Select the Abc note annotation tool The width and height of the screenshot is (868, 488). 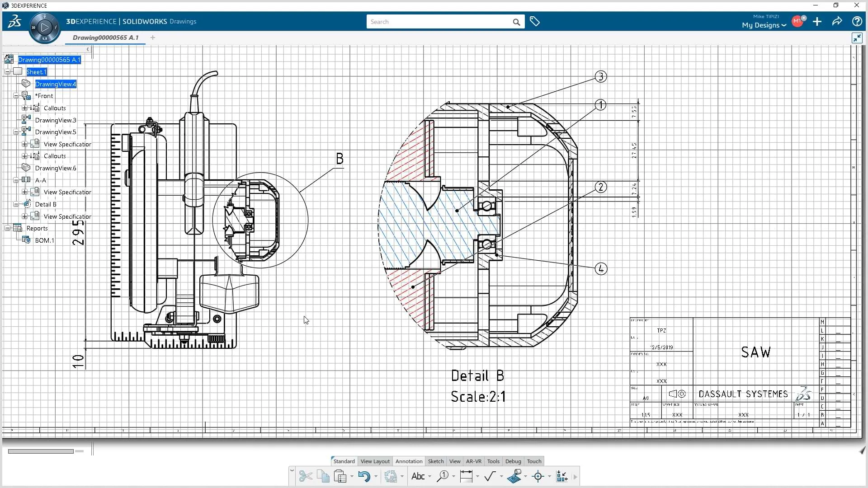[x=418, y=476]
